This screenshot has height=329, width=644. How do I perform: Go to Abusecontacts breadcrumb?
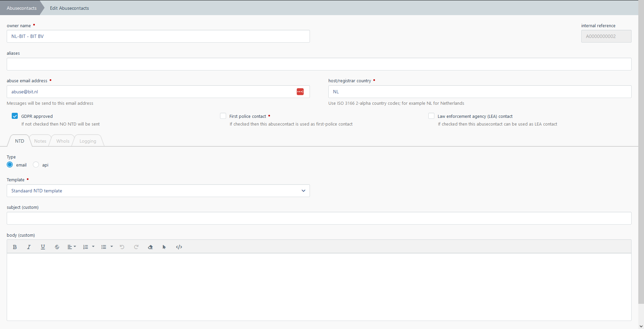[x=21, y=8]
